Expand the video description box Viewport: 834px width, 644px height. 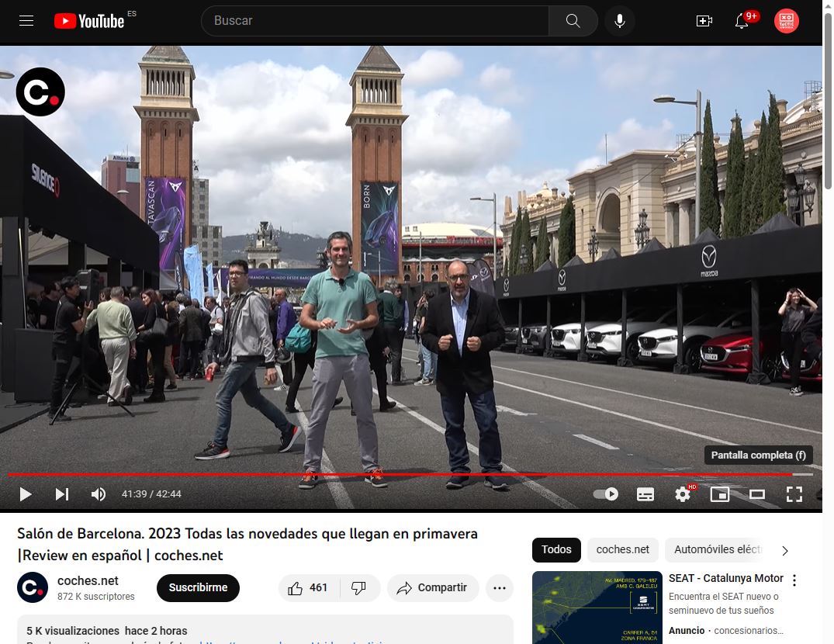pyautogui.click(x=265, y=629)
